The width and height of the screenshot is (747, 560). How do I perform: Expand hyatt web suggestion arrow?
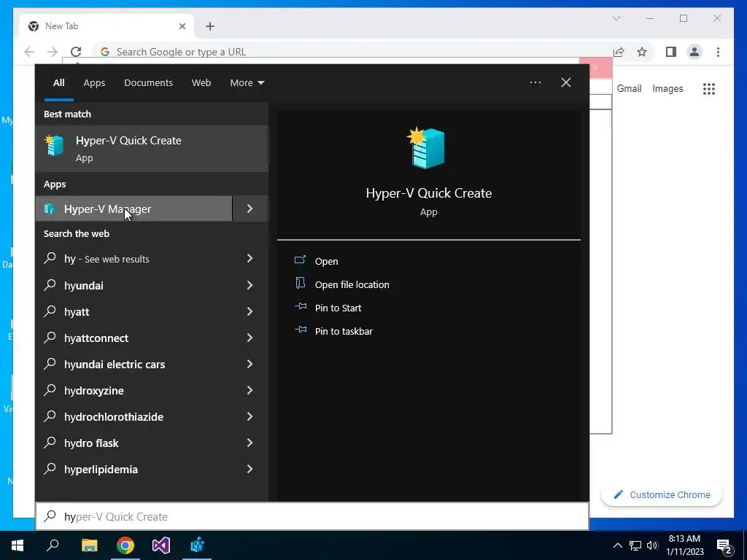coord(249,311)
